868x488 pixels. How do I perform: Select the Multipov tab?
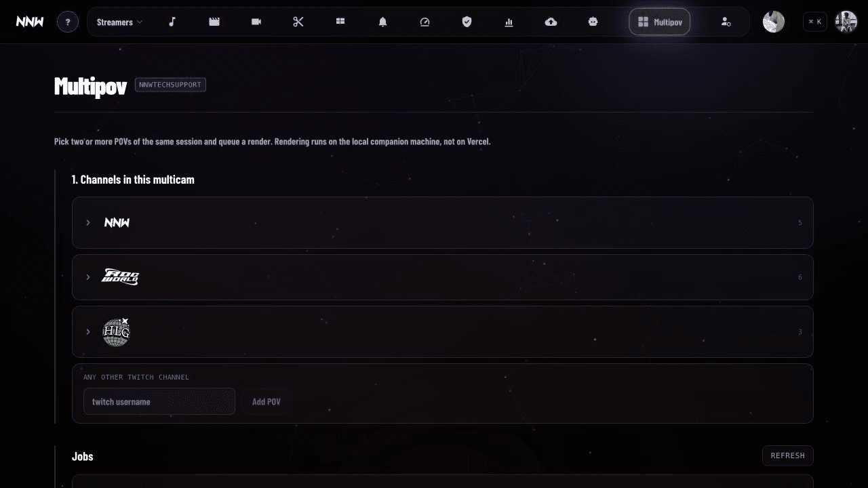(660, 22)
